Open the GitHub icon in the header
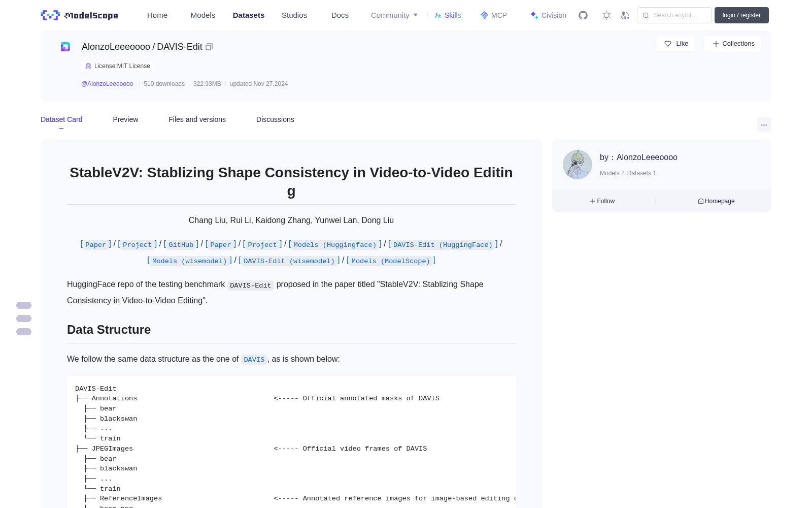The height and width of the screenshot is (508, 812). point(583,15)
